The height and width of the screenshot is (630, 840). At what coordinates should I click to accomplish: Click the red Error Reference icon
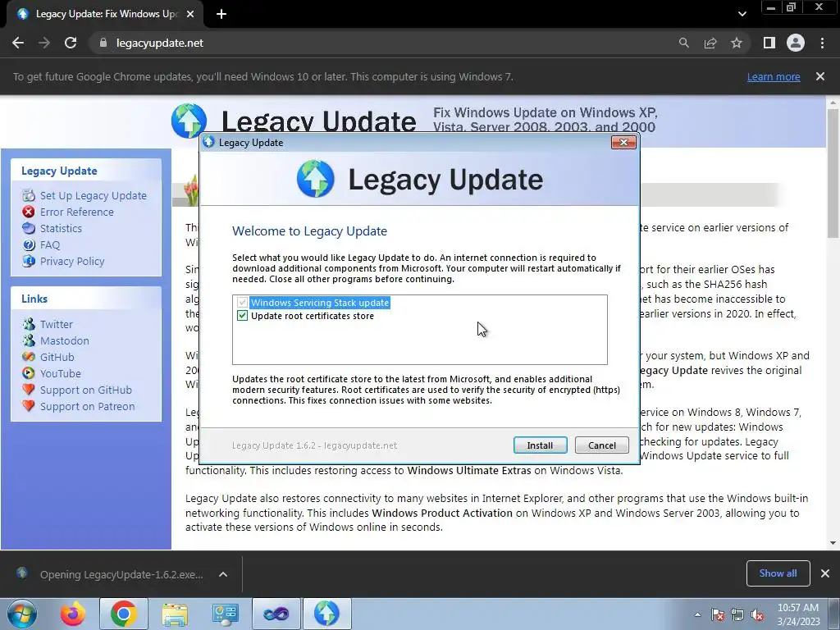[x=29, y=212]
